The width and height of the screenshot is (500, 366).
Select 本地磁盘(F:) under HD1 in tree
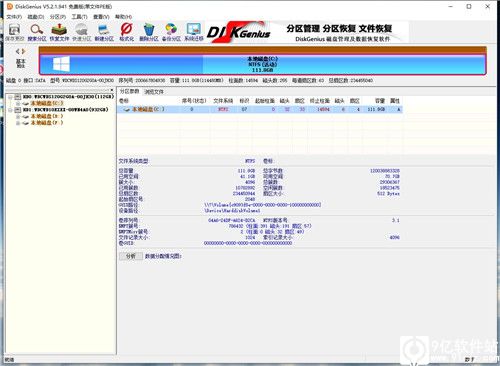click(47, 123)
